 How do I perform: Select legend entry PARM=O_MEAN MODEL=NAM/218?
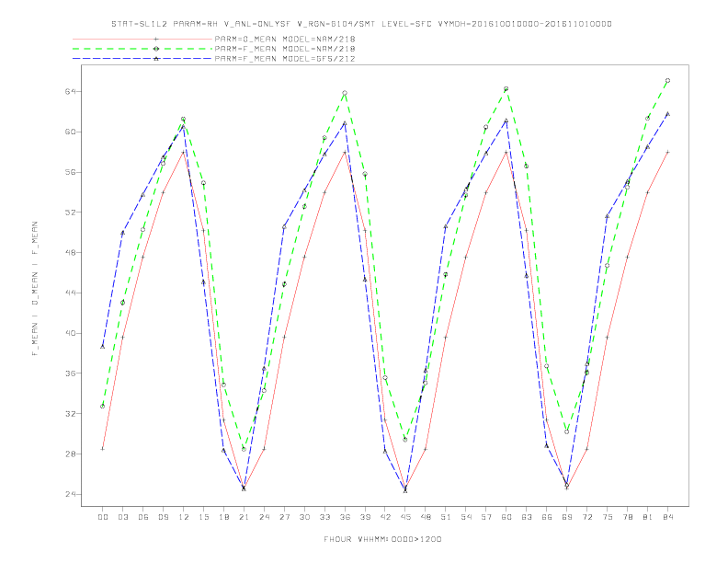[285, 39]
